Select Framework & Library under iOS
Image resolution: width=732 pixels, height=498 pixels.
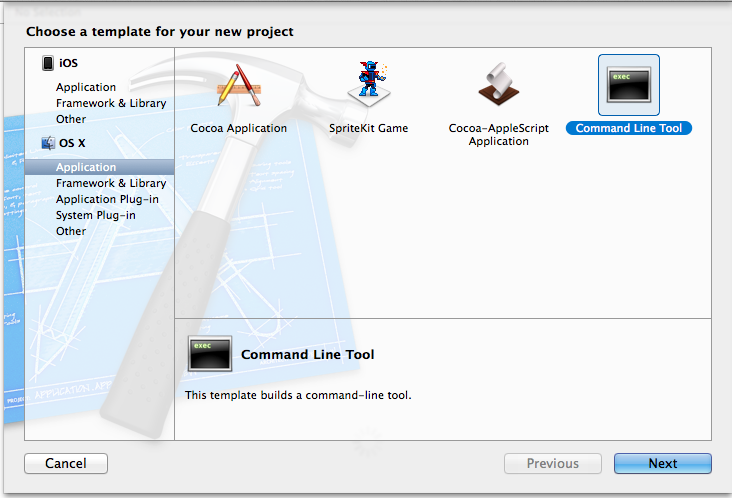111,103
